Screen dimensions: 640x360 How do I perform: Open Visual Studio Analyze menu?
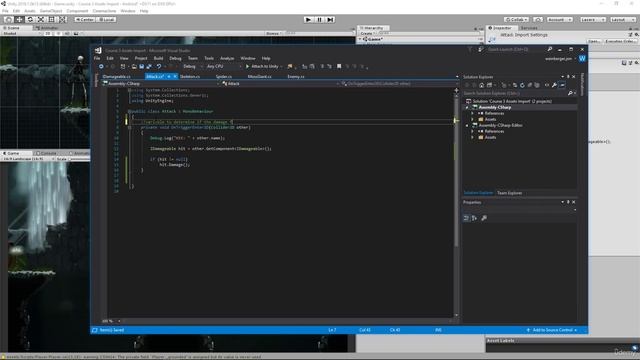227,58
